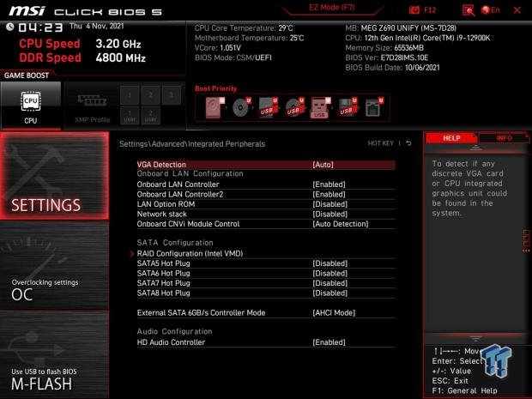532x399 pixels.
Task: Switch to the INFO tab
Action: [x=504, y=138]
